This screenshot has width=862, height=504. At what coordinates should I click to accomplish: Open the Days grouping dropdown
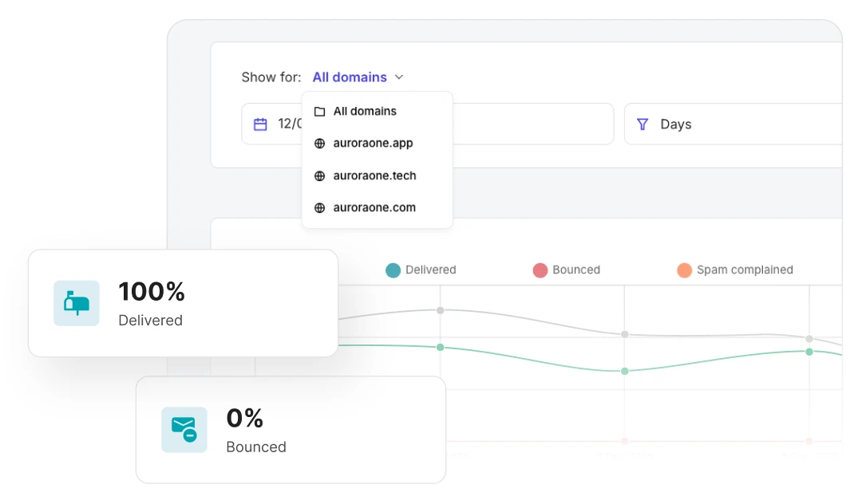coord(733,124)
